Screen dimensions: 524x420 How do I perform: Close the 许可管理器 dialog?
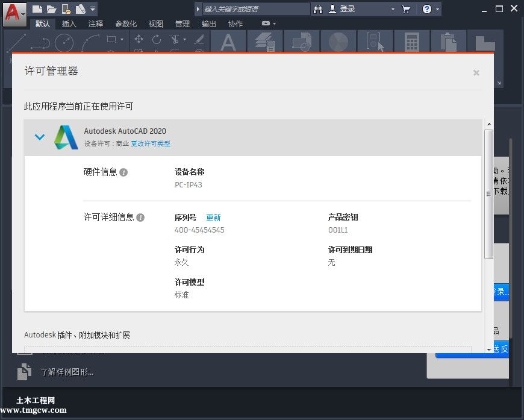(x=476, y=72)
